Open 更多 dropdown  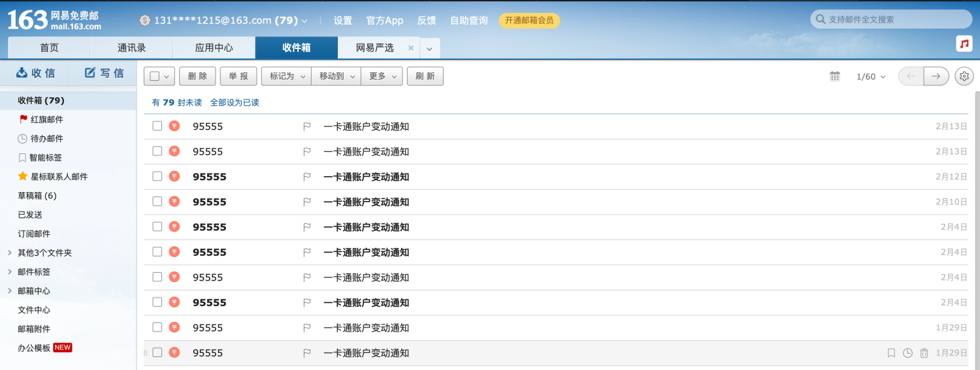pos(382,76)
